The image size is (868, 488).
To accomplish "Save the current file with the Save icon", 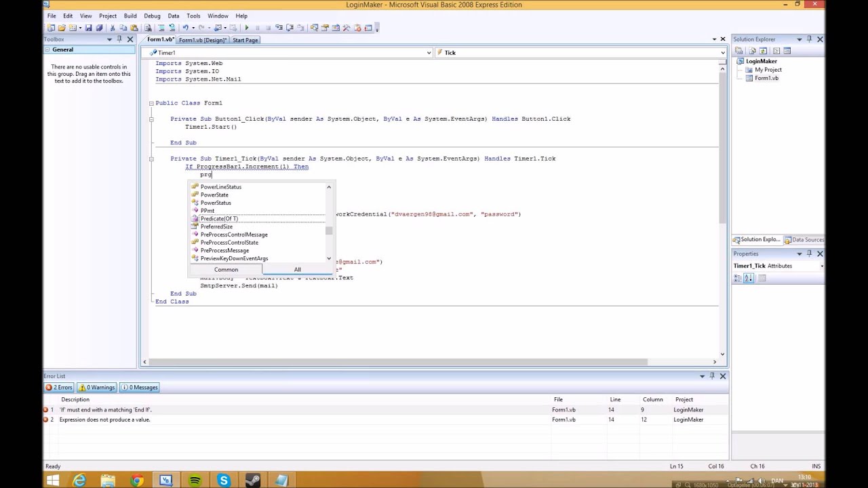I will click(x=88, y=28).
